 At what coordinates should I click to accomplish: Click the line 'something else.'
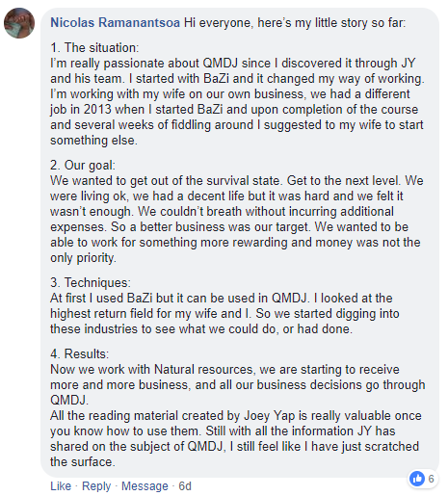(x=93, y=141)
